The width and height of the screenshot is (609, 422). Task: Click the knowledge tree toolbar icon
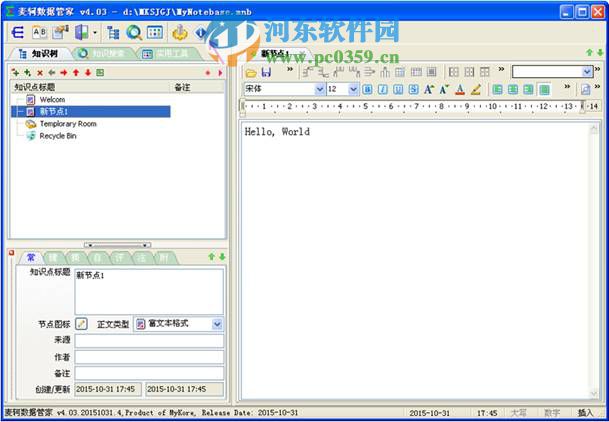tap(113, 33)
